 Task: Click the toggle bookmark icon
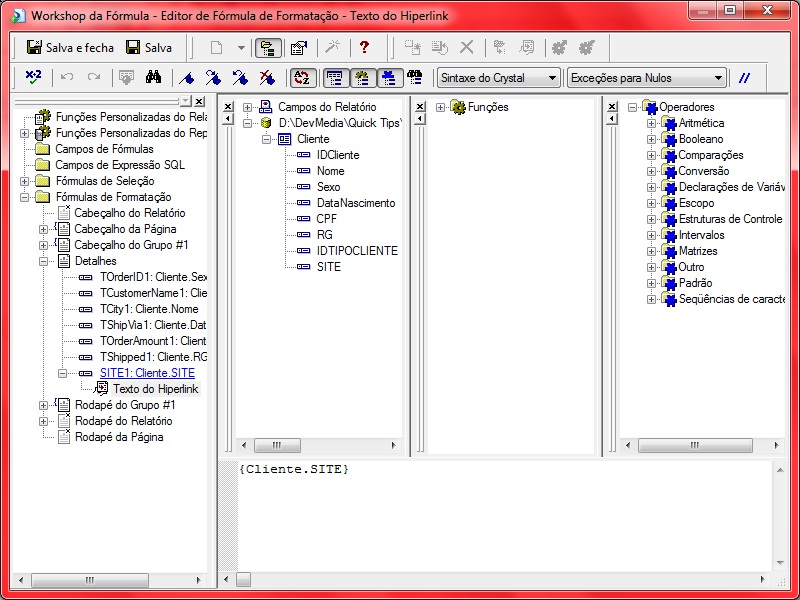tap(185, 77)
